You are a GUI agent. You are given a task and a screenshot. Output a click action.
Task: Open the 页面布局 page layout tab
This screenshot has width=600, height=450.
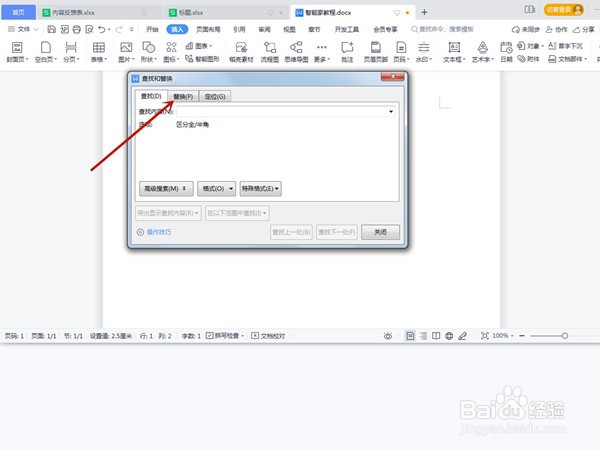point(208,29)
